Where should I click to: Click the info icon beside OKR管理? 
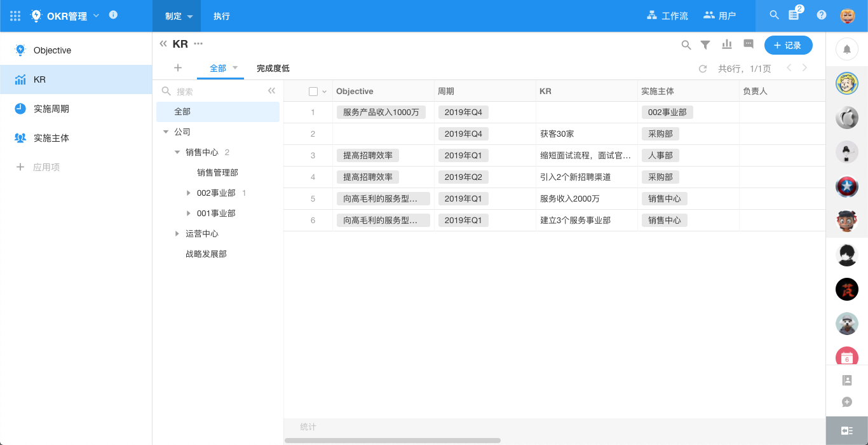(x=113, y=15)
